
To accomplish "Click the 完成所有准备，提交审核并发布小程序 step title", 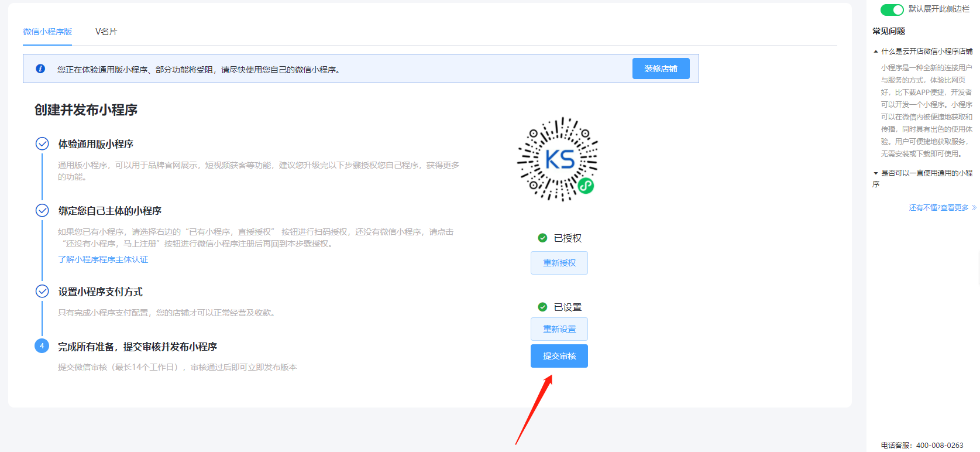I will (137, 347).
